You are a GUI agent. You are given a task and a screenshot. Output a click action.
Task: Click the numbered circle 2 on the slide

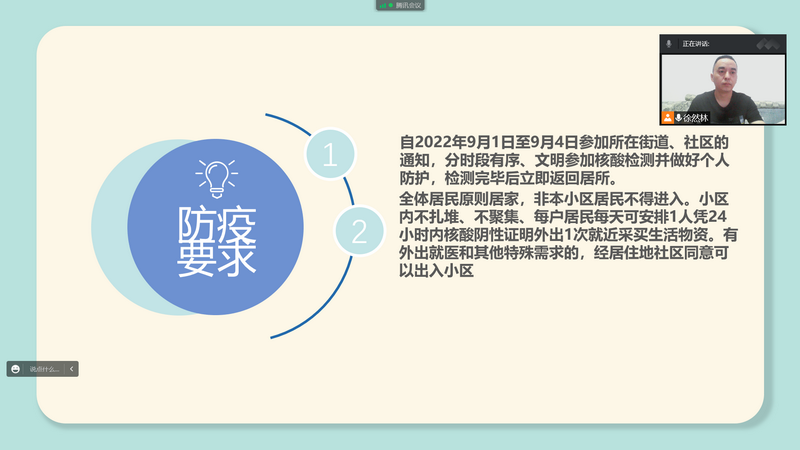[357, 229]
